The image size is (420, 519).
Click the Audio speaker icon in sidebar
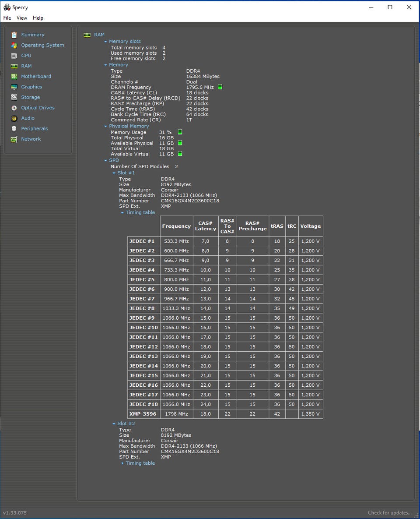pos(14,118)
